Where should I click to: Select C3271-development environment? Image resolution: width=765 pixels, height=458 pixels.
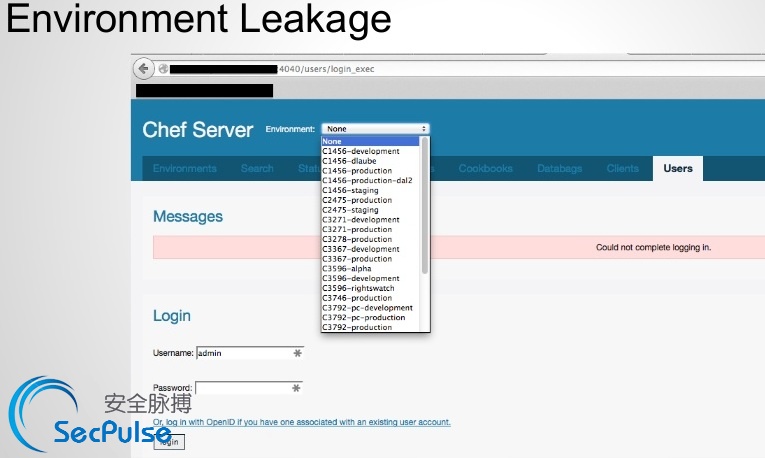(x=370, y=219)
